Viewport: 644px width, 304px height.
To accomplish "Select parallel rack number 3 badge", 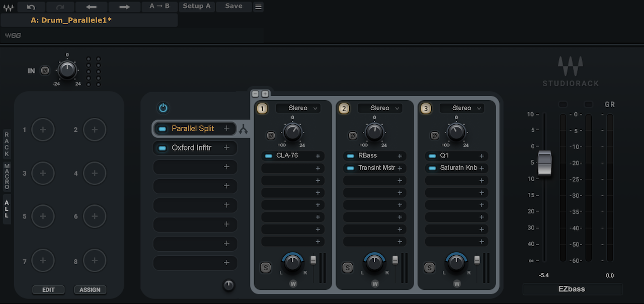I will pyautogui.click(x=426, y=108).
